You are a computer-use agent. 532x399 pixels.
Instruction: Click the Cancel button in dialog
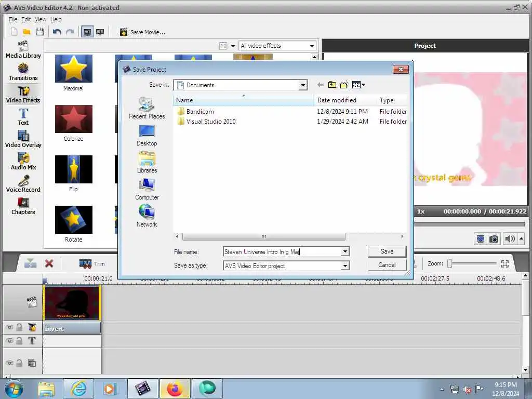pyautogui.click(x=387, y=265)
